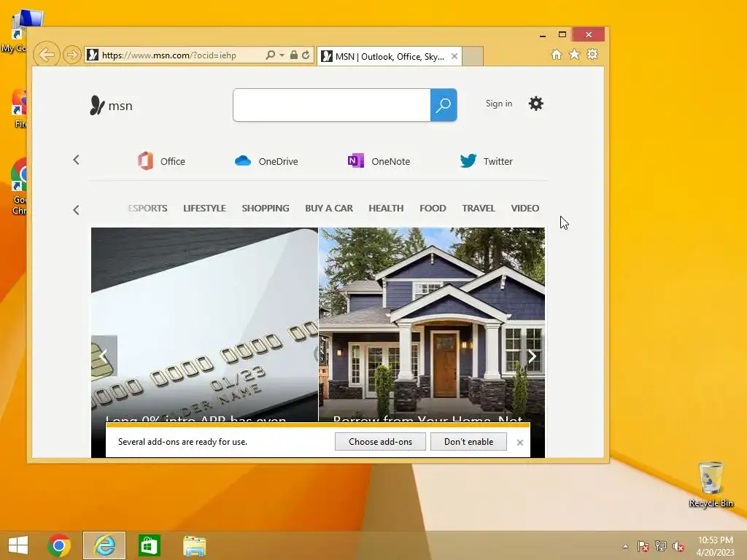The image size is (747, 560).
Task: Open Favorites star icon
Action: pyautogui.click(x=575, y=54)
